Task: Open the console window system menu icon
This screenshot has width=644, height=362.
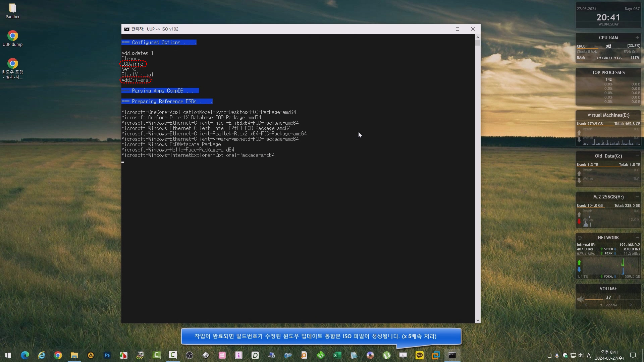Action: (126, 29)
